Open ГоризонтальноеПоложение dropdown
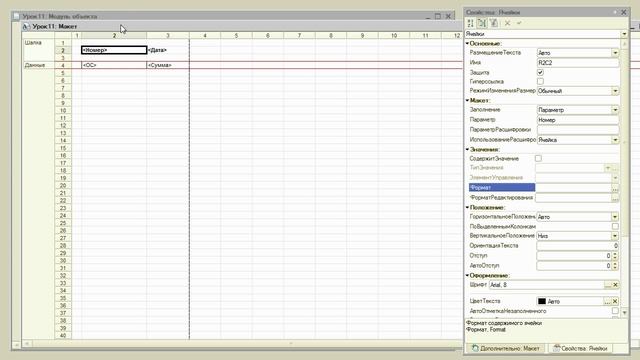Screen dimensions: 640x360 click(615, 217)
